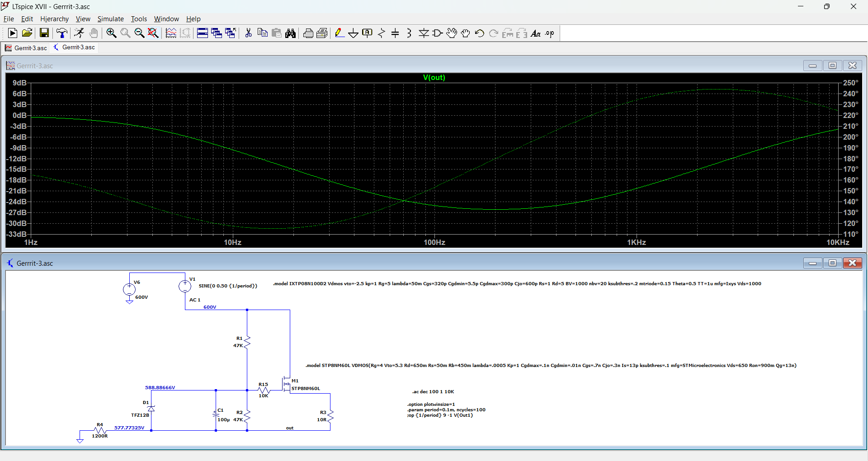
Task: Click the C1 100µ capacitor
Action: 216,414
